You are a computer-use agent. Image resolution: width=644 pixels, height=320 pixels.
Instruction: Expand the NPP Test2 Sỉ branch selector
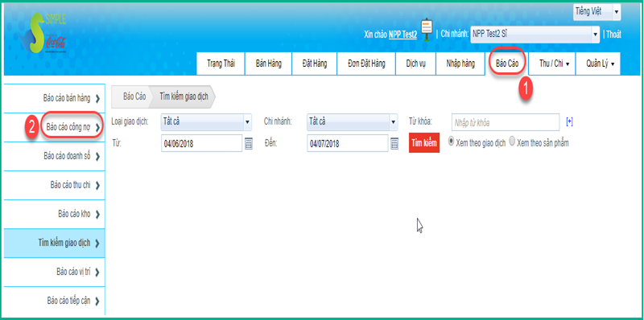tap(535, 35)
